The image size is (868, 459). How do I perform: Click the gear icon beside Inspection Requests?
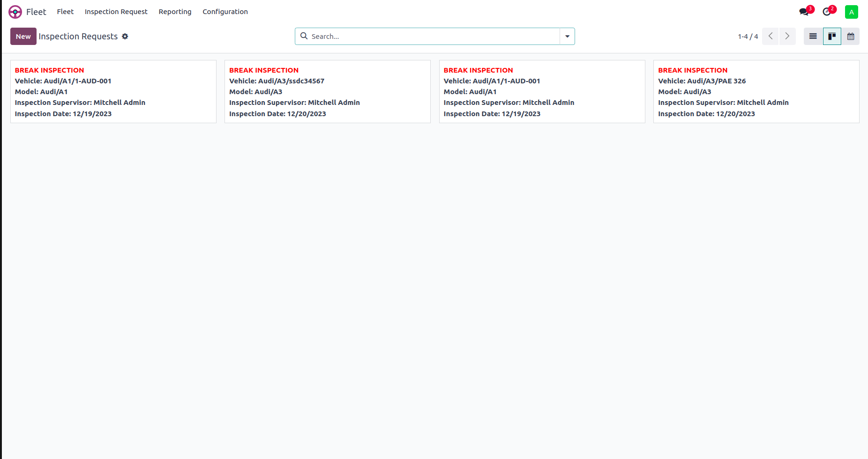[x=125, y=37]
